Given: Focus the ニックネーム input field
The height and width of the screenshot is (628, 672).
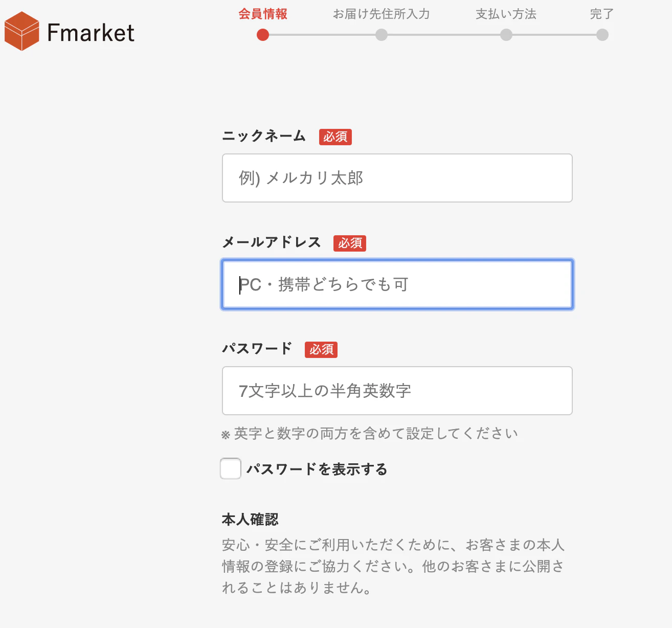Looking at the screenshot, I should click(397, 178).
